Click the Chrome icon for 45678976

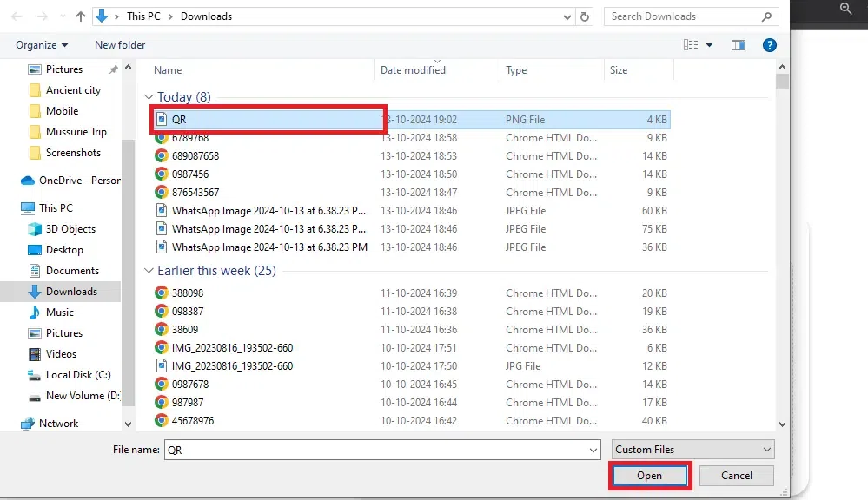[161, 421]
